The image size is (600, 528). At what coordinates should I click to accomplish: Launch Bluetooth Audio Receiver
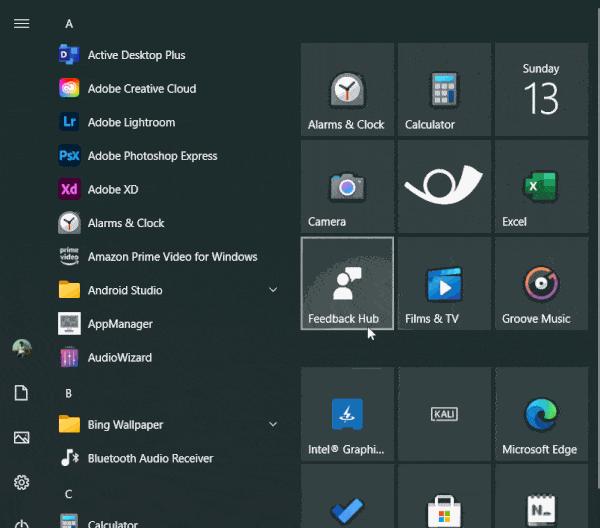(x=168, y=458)
